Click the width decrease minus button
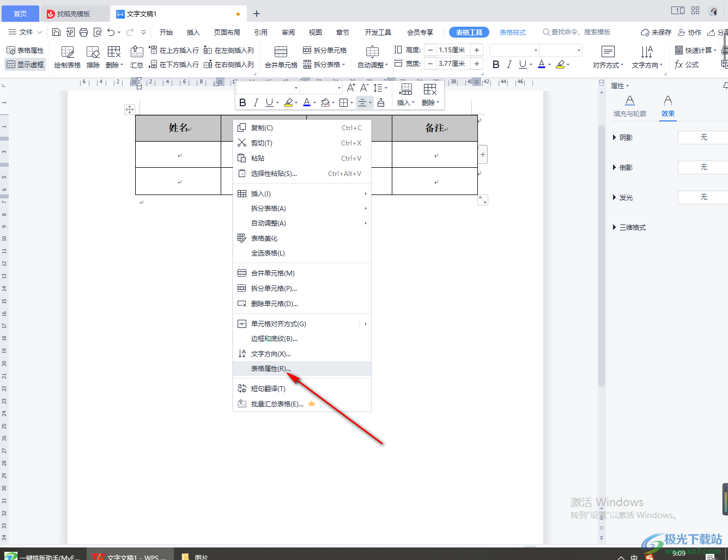 (x=430, y=64)
